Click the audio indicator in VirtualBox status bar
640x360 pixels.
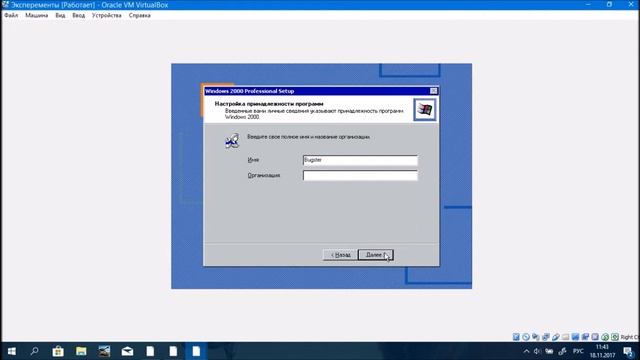(536, 337)
